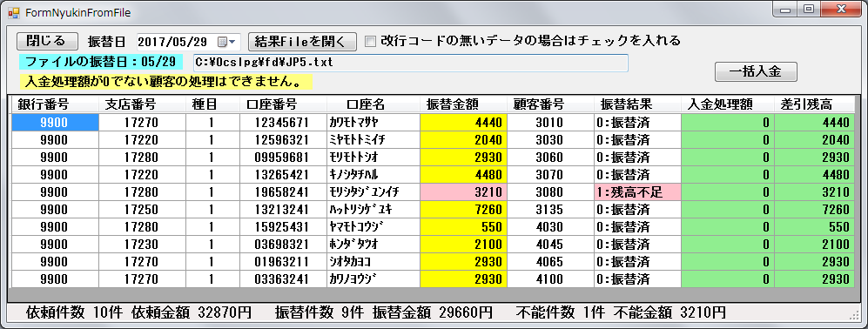Click customer number 4065 cell

(x=551, y=261)
